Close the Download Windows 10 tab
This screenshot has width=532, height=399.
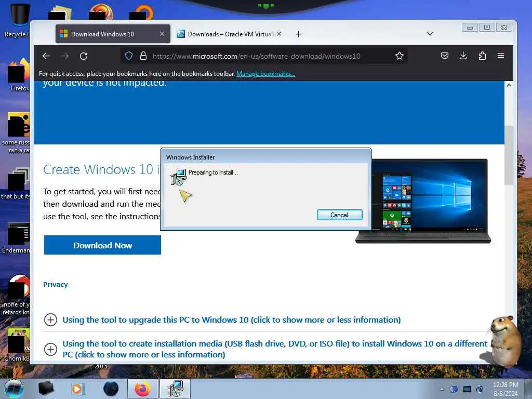pos(162,34)
